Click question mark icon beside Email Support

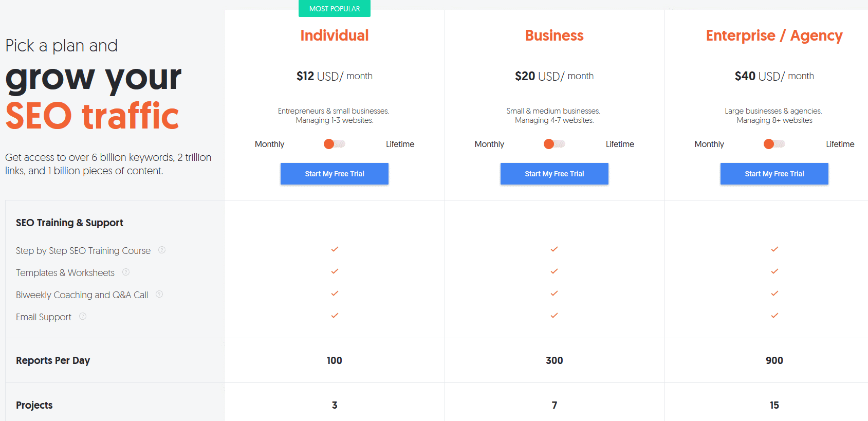(x=83, y=317)
